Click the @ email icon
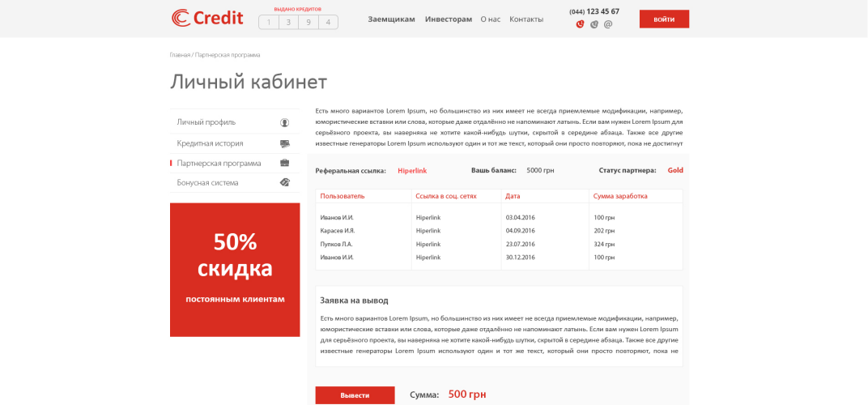This screenshot has height=405, width=868. coord(608,24)
